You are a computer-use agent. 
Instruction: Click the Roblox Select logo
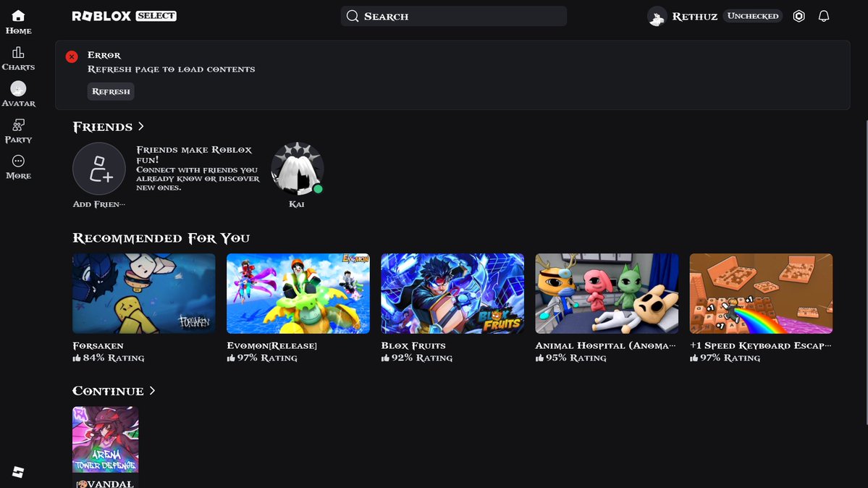pyautogui.click(x=124, y=16)
